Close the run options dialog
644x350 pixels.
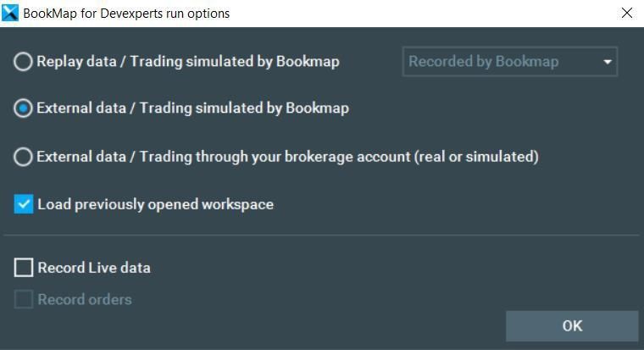[x=627, y=13]
